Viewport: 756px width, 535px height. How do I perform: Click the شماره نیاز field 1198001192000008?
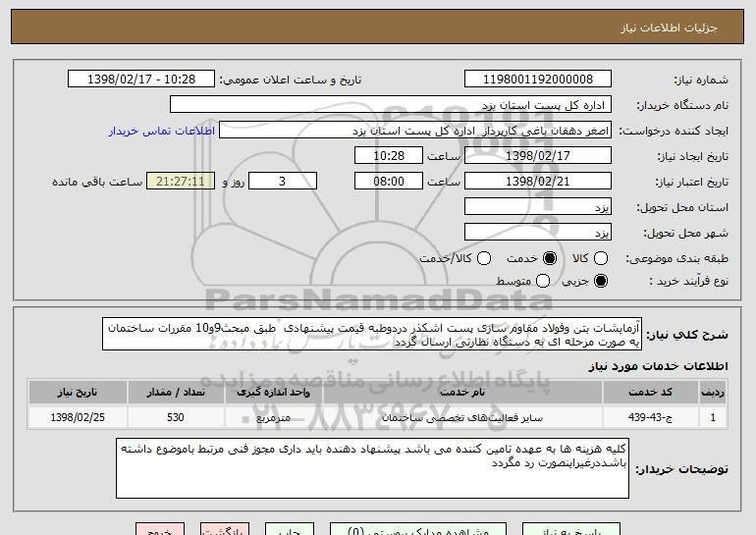pos(538,80)
